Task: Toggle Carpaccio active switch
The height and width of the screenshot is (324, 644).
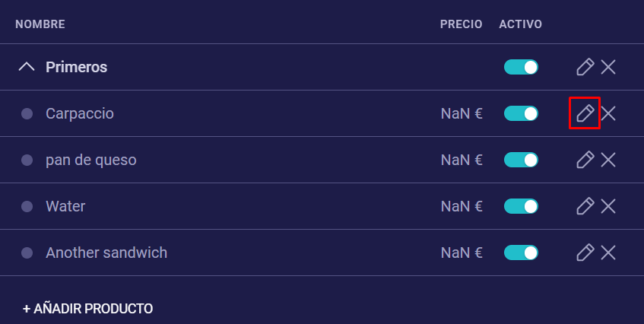Action: (521, 113)
